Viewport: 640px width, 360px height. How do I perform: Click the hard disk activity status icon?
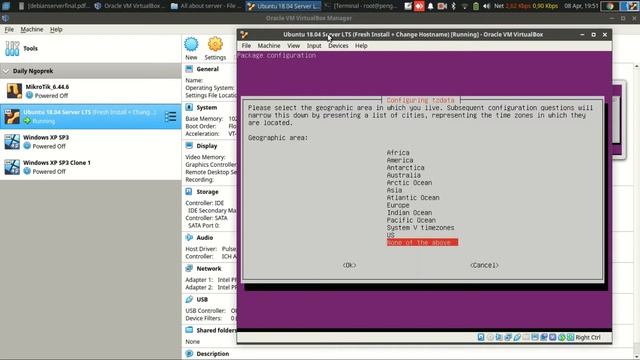pos(481,337)
